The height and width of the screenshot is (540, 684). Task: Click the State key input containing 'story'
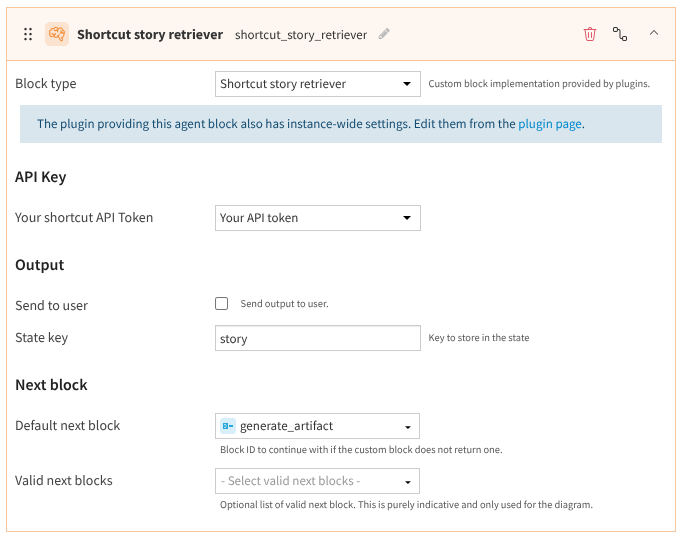coord(317,339)
